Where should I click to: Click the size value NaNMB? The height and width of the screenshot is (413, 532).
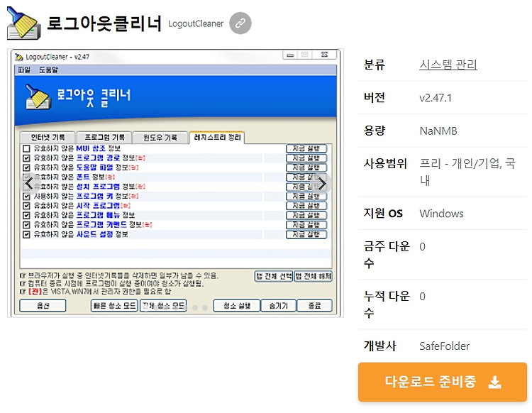tap(438, 131)
